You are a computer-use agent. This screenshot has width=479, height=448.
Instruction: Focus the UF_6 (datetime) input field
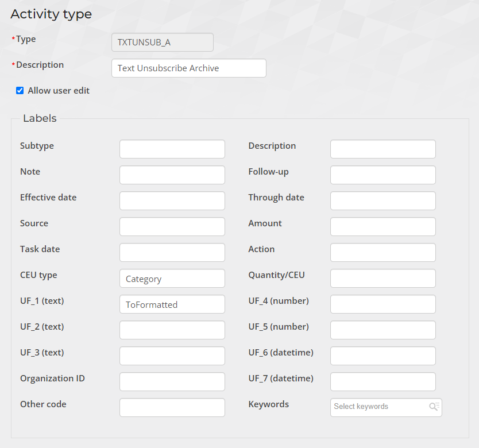383,356
